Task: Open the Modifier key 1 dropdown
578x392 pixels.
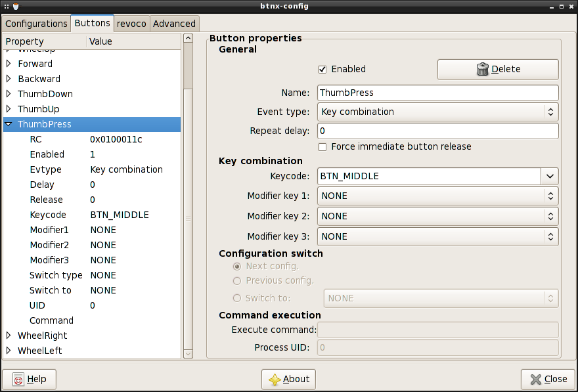Action: 438,196
